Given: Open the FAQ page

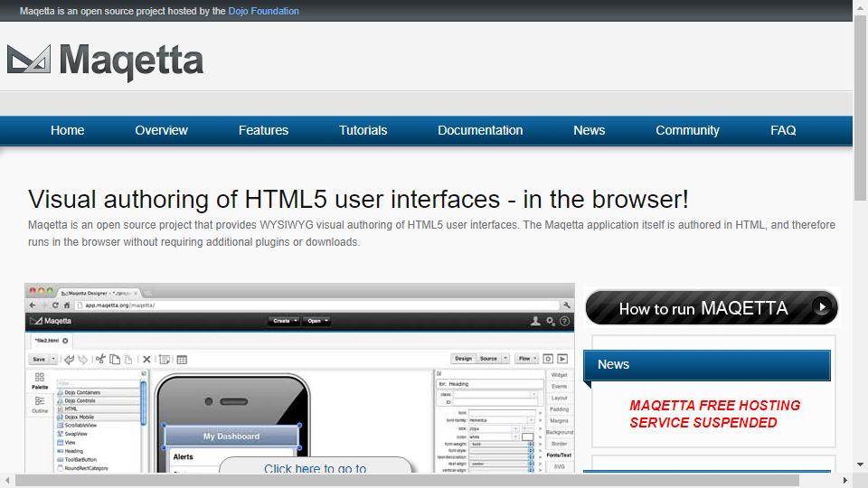Looking at the screenshot, I should [x=783, y=130].
